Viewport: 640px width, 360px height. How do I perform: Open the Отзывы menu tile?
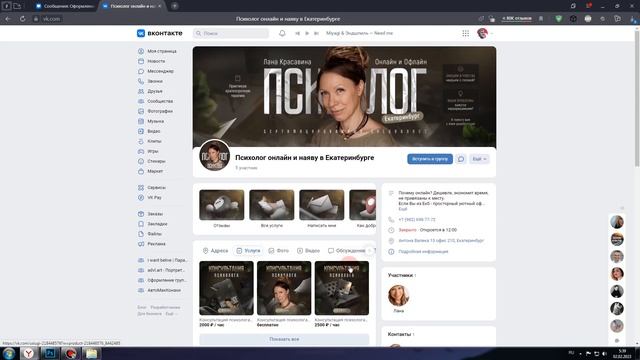click(x=222, y=208)
